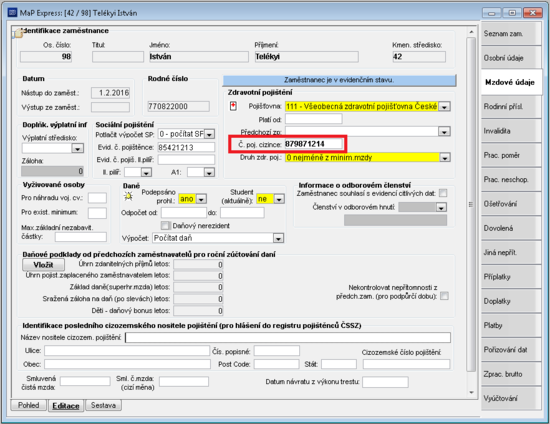Click 'Zaměstnanec je v evidenčním stavu.' banner

click(339, 80)
